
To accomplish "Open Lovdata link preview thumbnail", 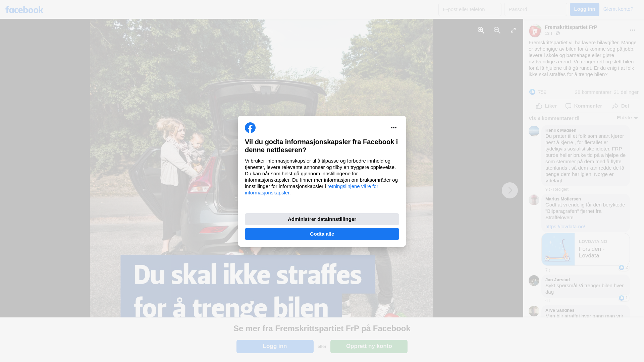I will (x=558, y=249).
